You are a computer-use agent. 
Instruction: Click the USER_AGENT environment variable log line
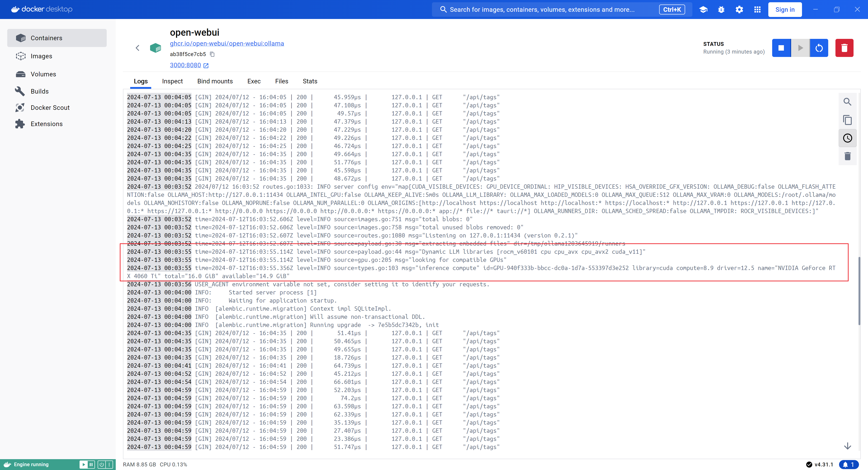coord(308,284)
